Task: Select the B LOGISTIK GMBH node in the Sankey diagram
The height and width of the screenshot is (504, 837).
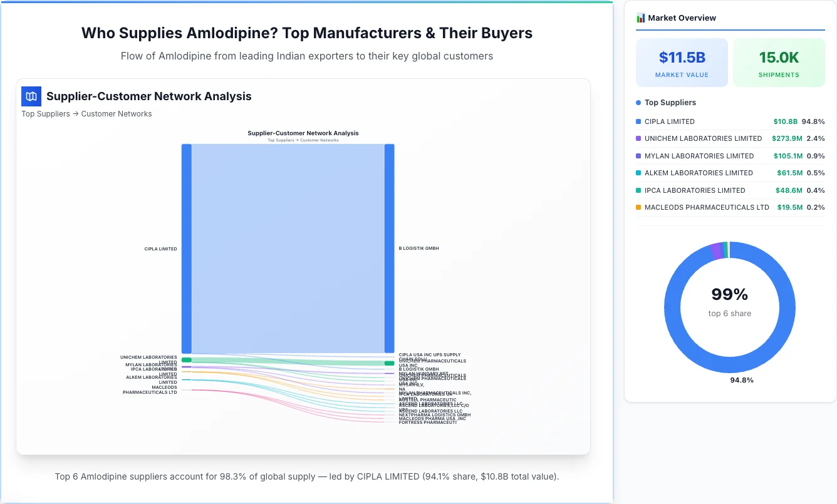Action: [389, 247]
